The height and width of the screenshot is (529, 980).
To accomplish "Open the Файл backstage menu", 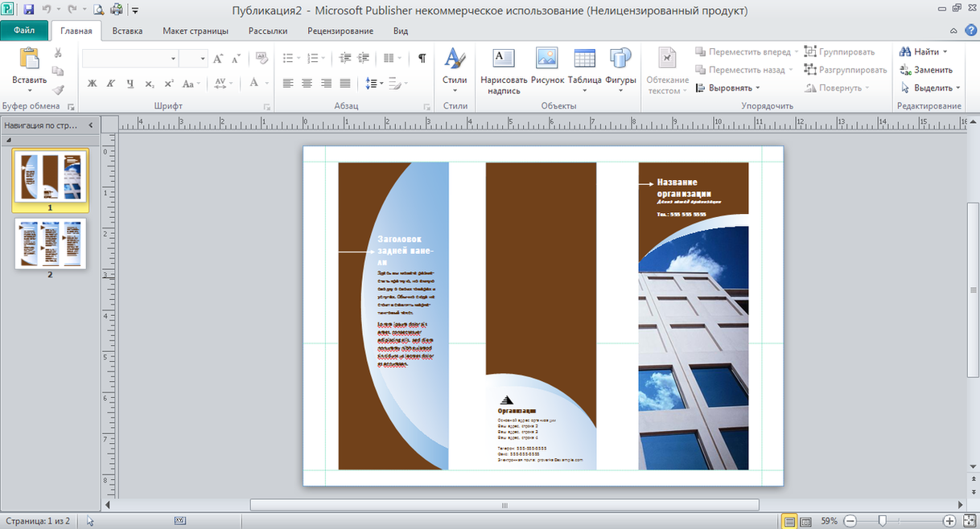I will (24, 31).
